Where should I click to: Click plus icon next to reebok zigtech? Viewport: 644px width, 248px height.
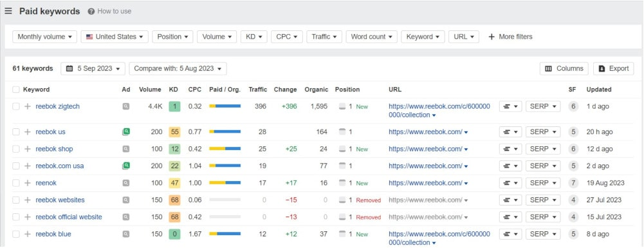pyautogui.click(x=28, y=106)
